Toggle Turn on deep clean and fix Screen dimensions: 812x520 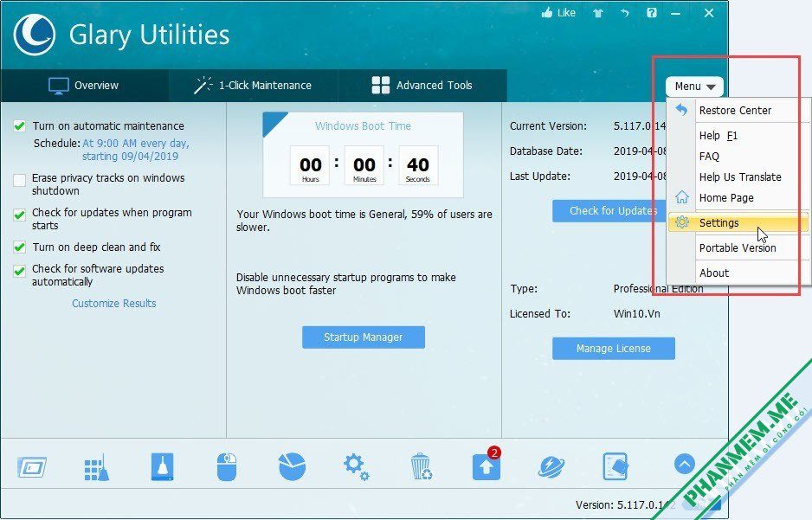coord(20,247)
